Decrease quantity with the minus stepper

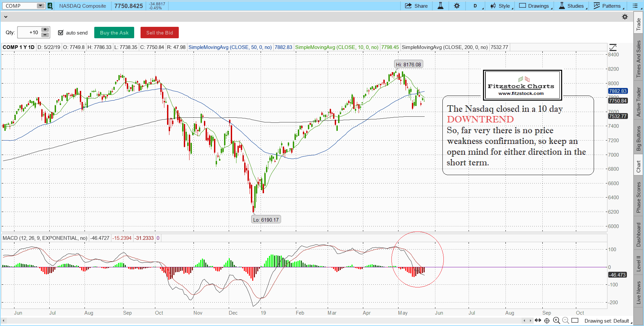pos(45,35)
